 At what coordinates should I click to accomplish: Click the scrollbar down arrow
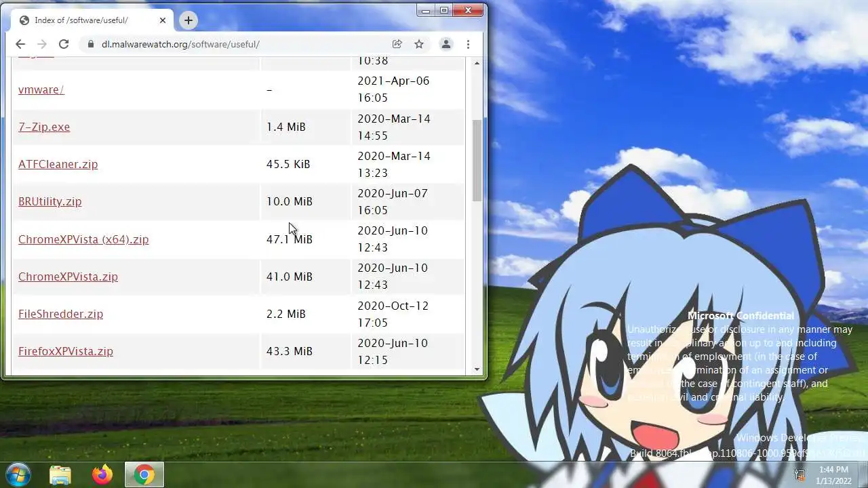click(477, 370)
